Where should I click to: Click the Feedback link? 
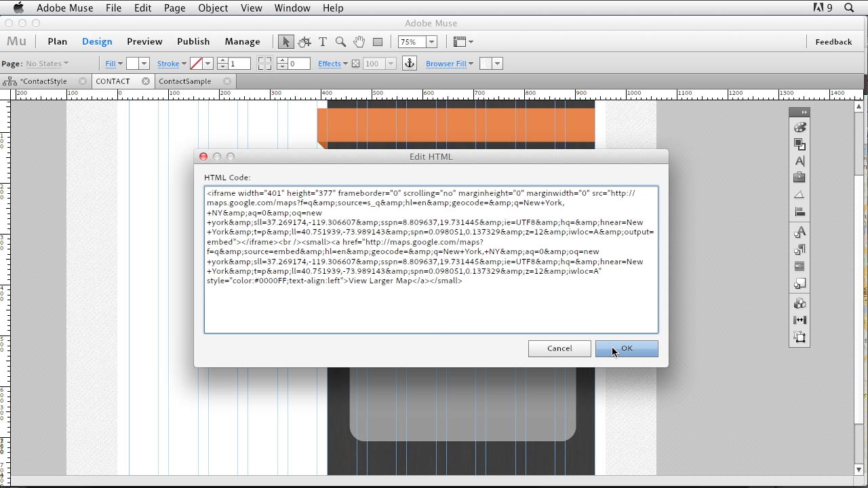(833, 42)
